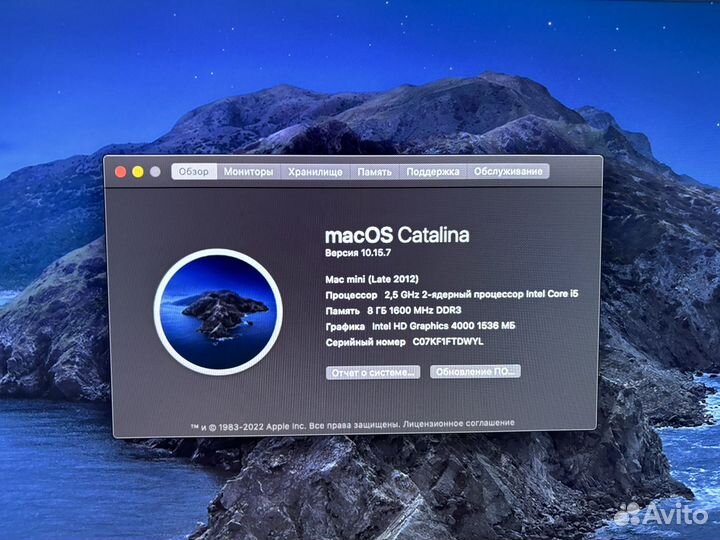Click the 8 ГБ 1600 MHz DDR3 value

click(x=414, y=310)
